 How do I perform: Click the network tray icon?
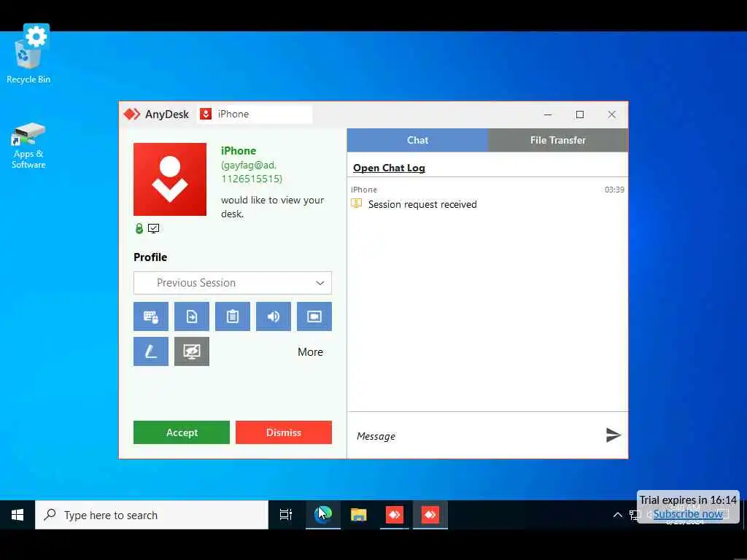634,515
